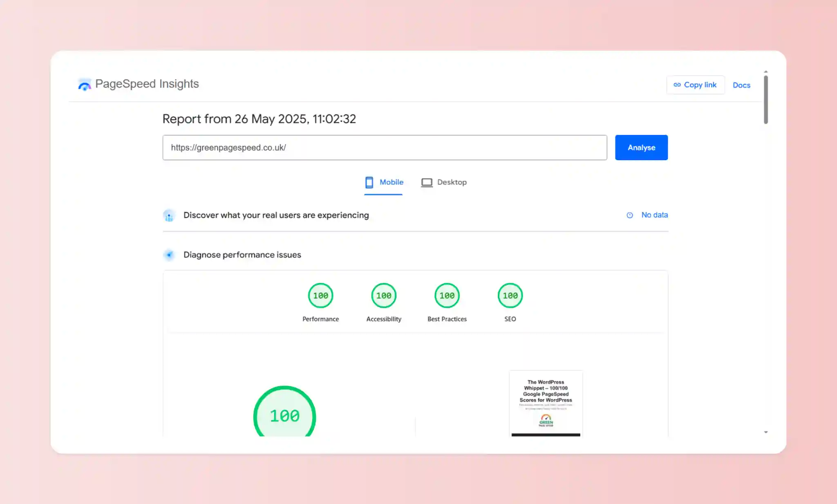Click the scrollbar down arrow
The width and height of the screenshot is (837, 504).
(x=766, y=432)
